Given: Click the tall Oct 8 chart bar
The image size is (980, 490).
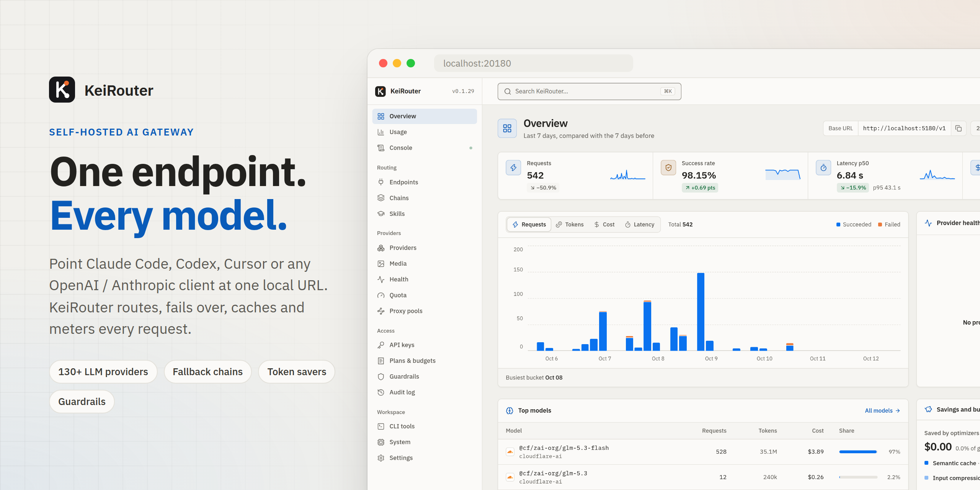Looking at the screenshot, I should (x=701, y=312).
